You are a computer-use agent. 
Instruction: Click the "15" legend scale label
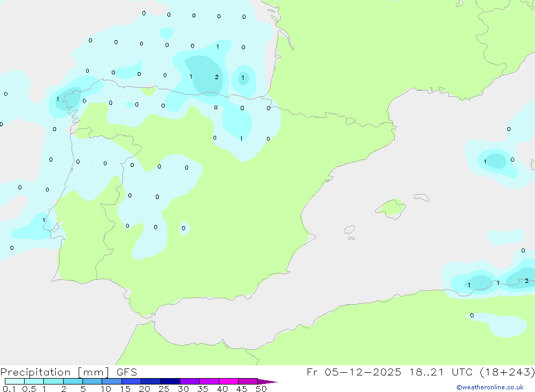coord(125,389)
